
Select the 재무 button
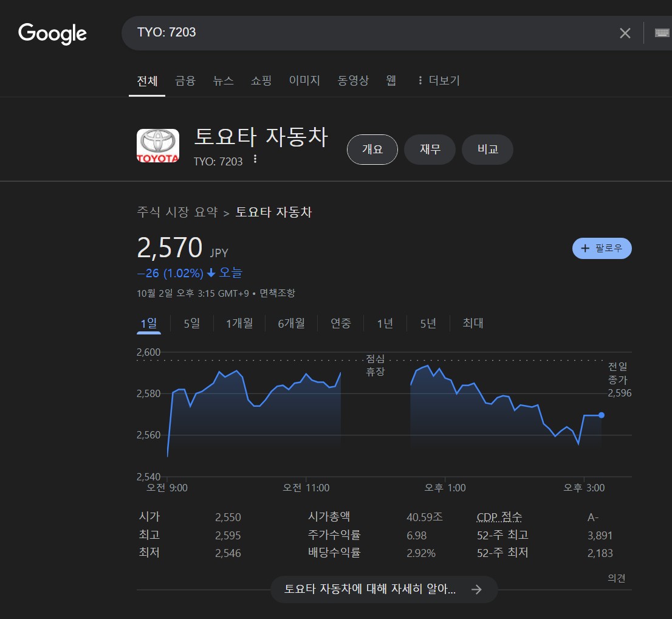coord(430,150)
